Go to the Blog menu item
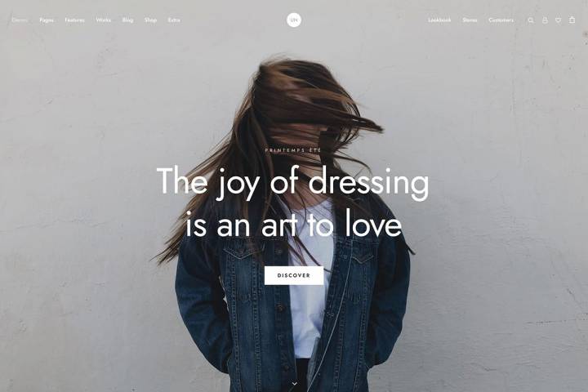The height and width of the screenshot is (392, 588). pyautogui.click(x=127, y=20)
